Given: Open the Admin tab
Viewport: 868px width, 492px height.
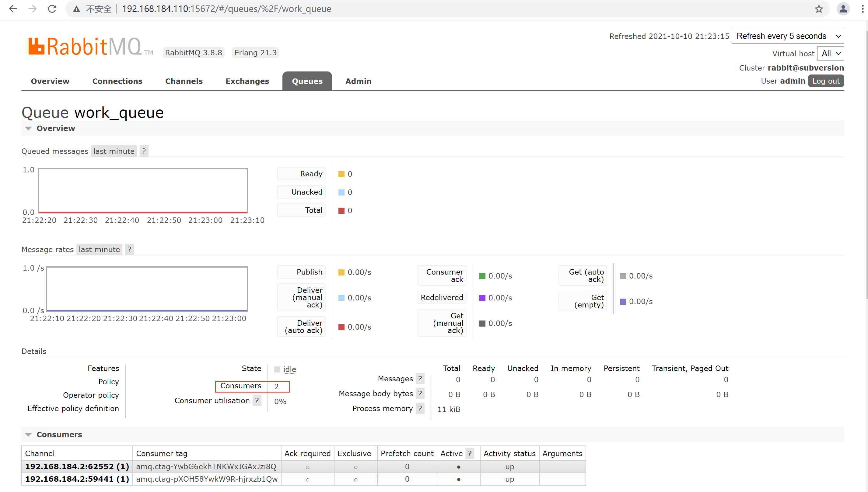Looking at the screenshot, I should (359, 81).
